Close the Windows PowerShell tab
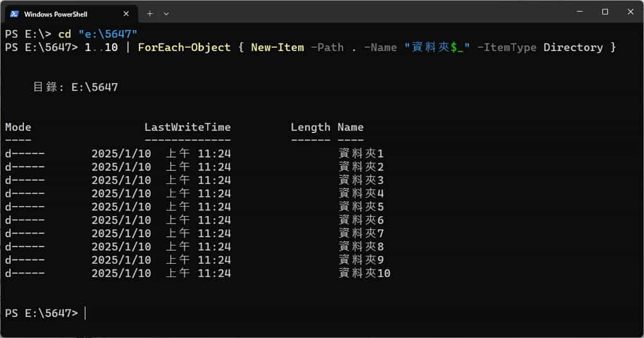Image resolution: width=644 pixels, height=338 pixels. 126,14
